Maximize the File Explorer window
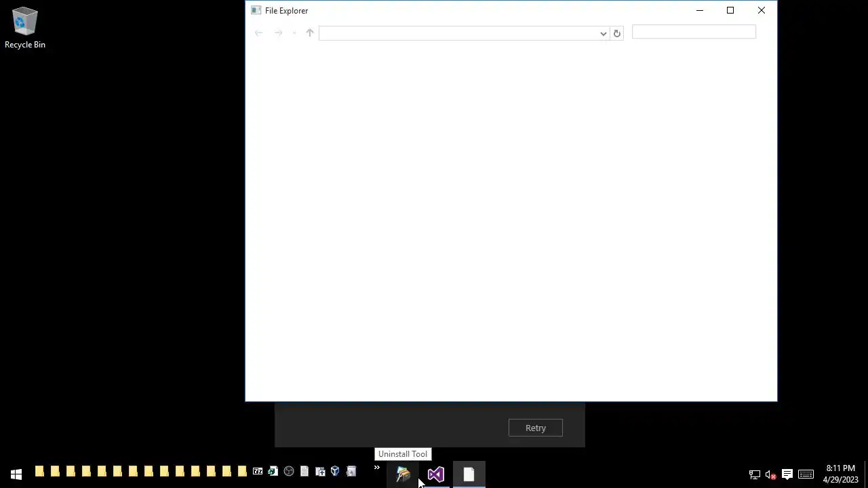 (x=730, y=10)
